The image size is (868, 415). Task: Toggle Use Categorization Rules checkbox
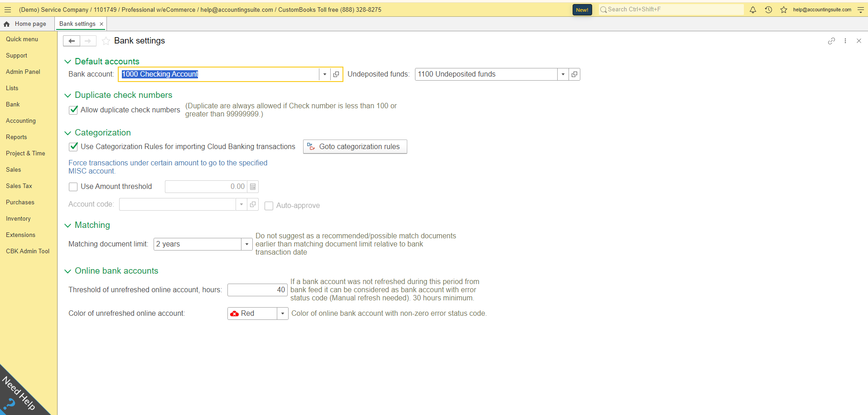pos(73,147)
